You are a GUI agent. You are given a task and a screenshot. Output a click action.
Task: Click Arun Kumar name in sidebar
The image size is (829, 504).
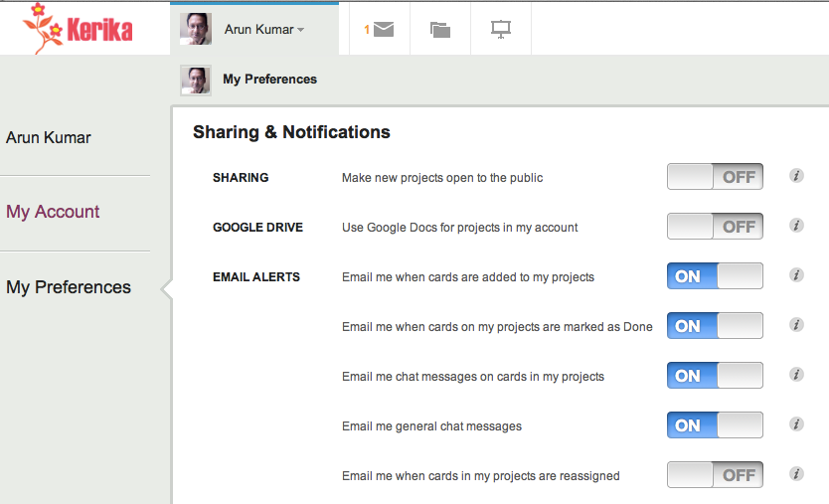click(x=48, y=137)
